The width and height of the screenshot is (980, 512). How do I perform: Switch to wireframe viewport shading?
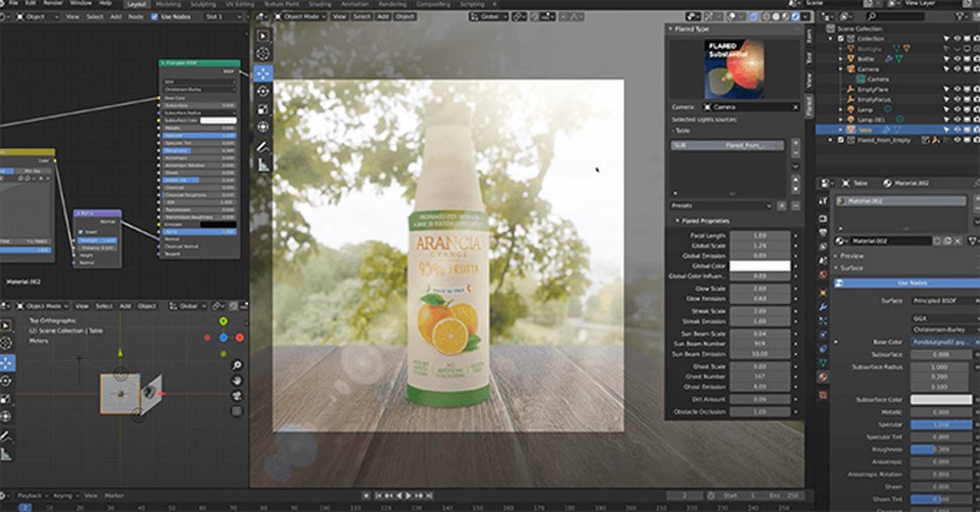[766, 17]
